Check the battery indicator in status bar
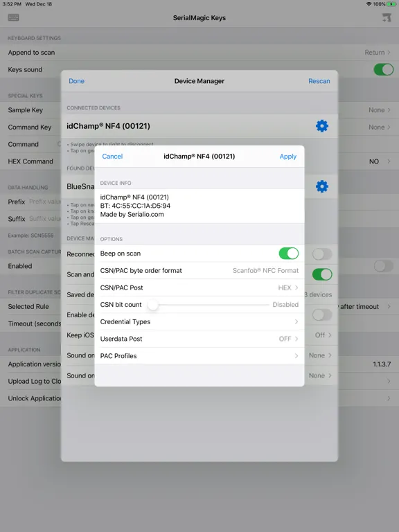 [391, 4]
